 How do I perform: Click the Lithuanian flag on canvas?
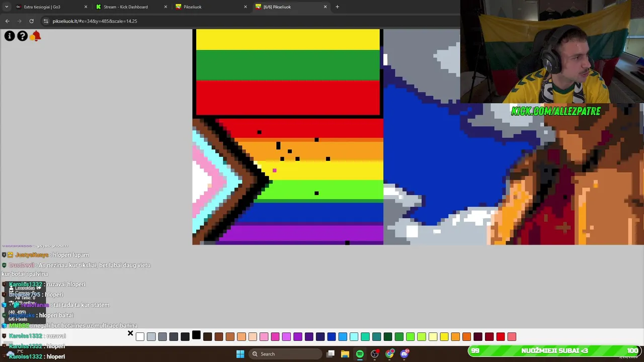pos(288,72)
